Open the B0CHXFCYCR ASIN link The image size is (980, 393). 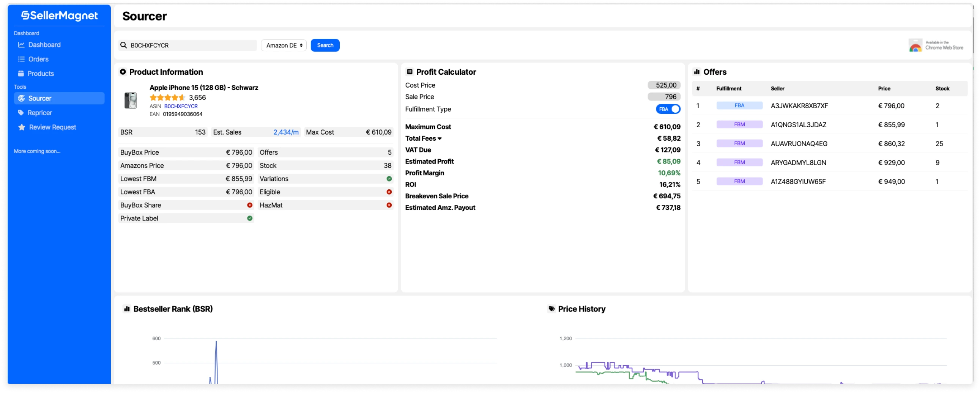pyautogui.click(x=181, y=107)
